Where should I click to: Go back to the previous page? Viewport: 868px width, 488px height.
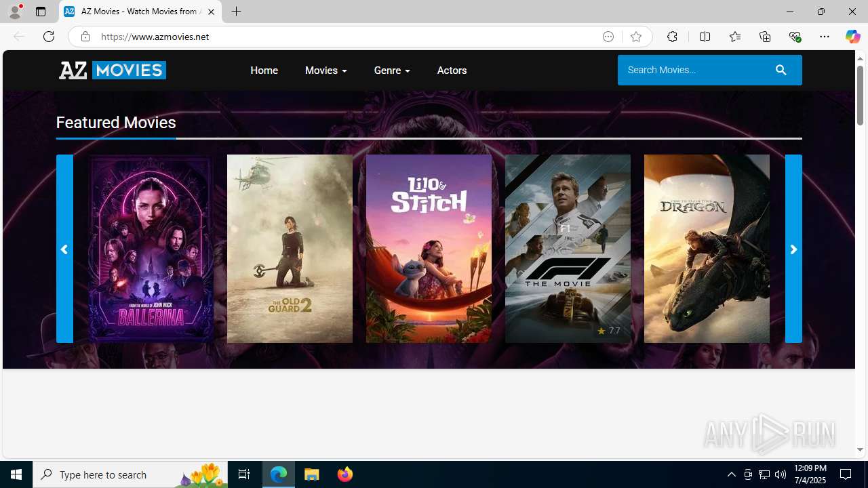click(19, 37)
